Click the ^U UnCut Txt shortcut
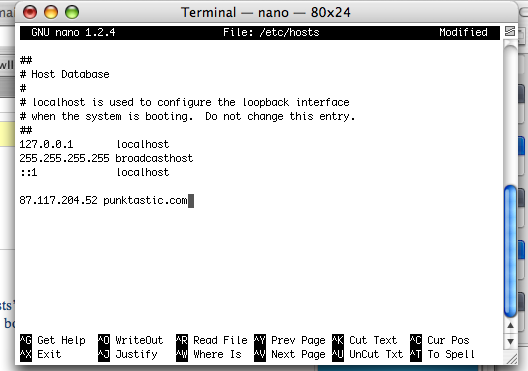The height and width of the screenshot is (371, 528). [x=368, y=355]
